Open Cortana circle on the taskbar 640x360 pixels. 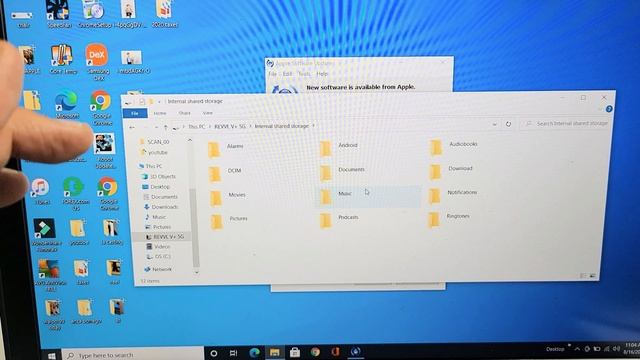(213, 353)
